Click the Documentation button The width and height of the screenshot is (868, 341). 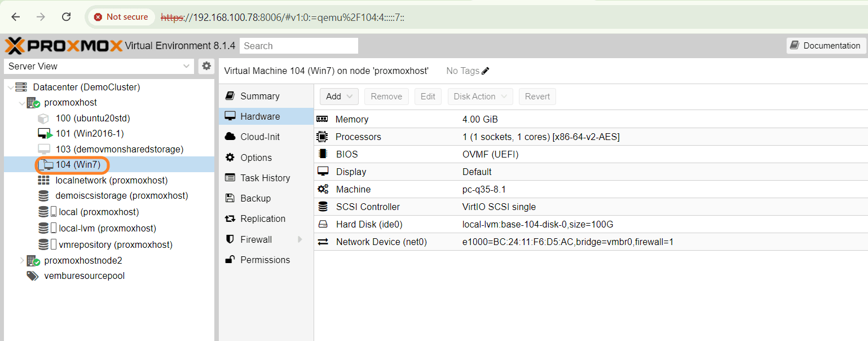click(x=826, y=46)
